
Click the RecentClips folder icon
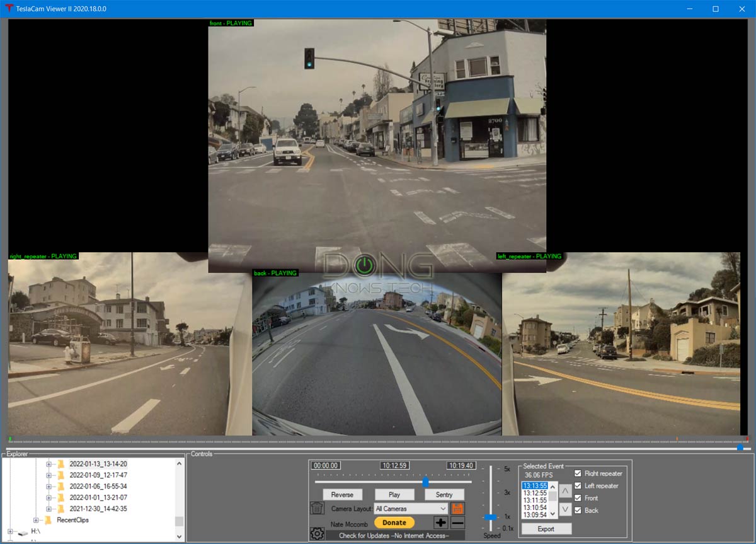pos(48,520)
